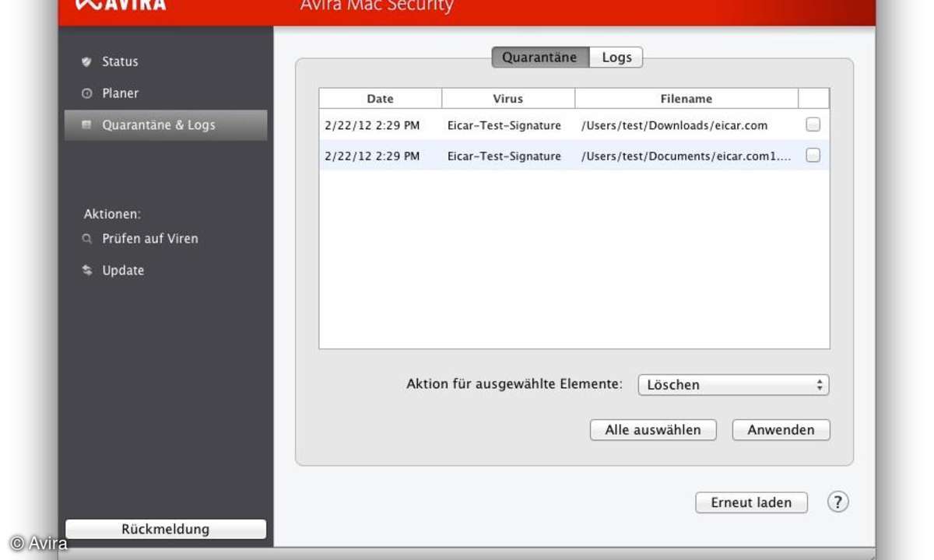This screenshot has width=934, height=560.
Task: Click the icon beside Quarantäne & Logs
Action: (x=87, y=124)
